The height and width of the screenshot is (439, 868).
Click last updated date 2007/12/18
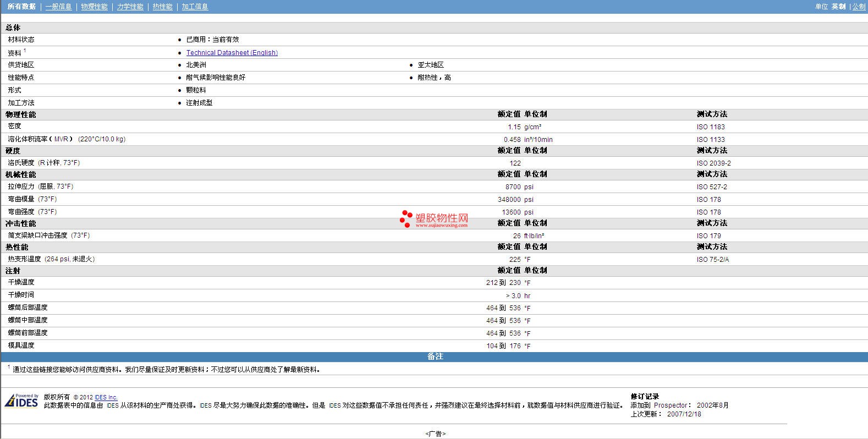point(684,414)
